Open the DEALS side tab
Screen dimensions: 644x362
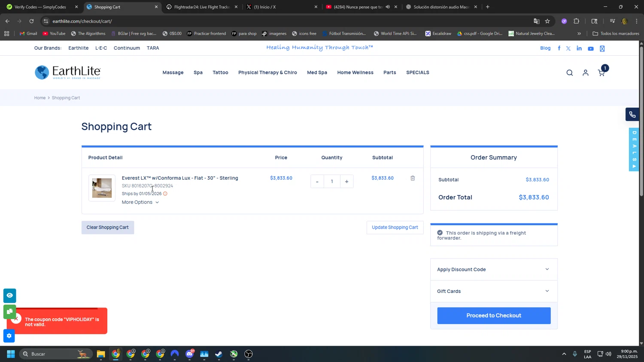coord(634,150)
